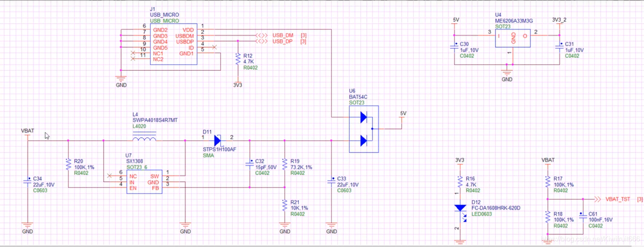Select the VBAT_TST output port label
Screen dimensions: 644x247
click(x=617, y=199)
